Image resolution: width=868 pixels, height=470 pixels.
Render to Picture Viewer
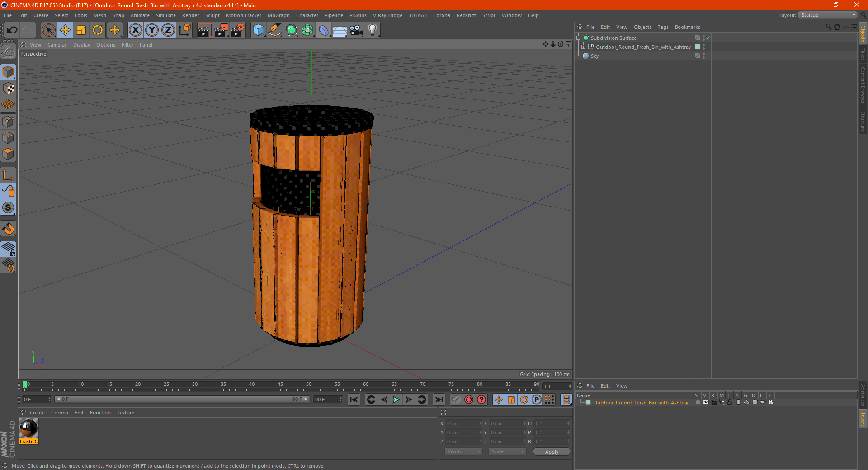tap(221, 30)
